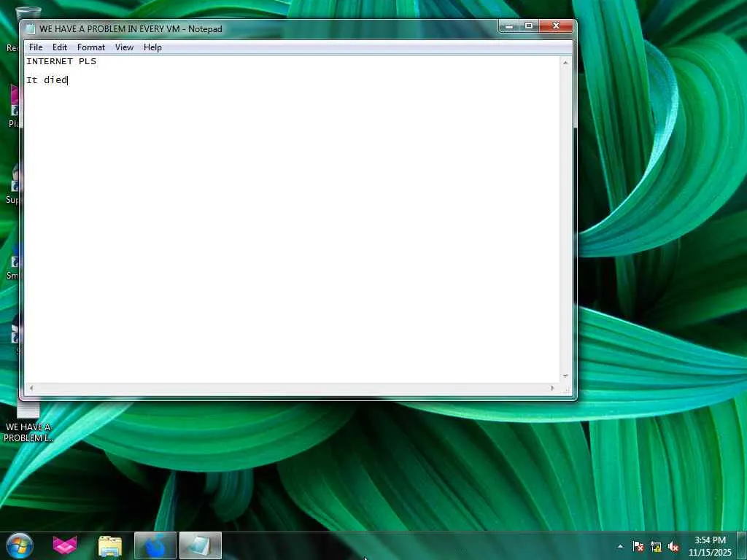
Task: Show hidden tray icons arrow
Action: tap(620, 547)
